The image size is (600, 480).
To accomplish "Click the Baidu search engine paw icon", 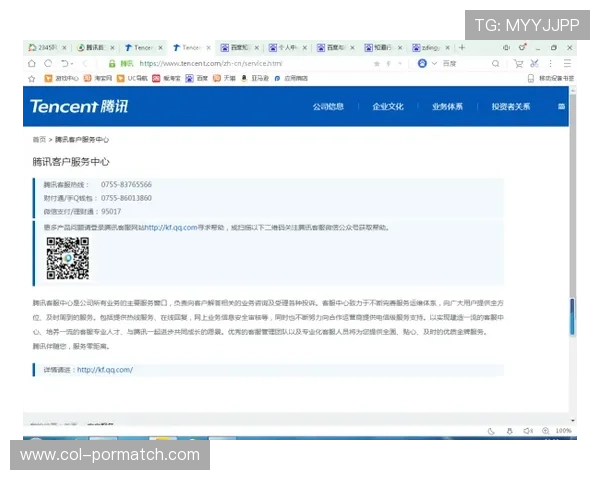I will pyautogui.click(x=422, y=64).
